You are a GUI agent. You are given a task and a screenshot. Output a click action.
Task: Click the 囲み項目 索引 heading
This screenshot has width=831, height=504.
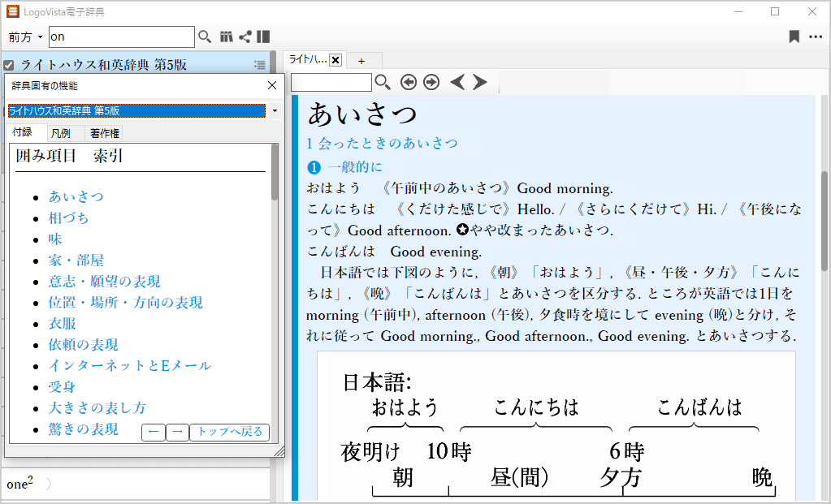(x=69, y=156)
